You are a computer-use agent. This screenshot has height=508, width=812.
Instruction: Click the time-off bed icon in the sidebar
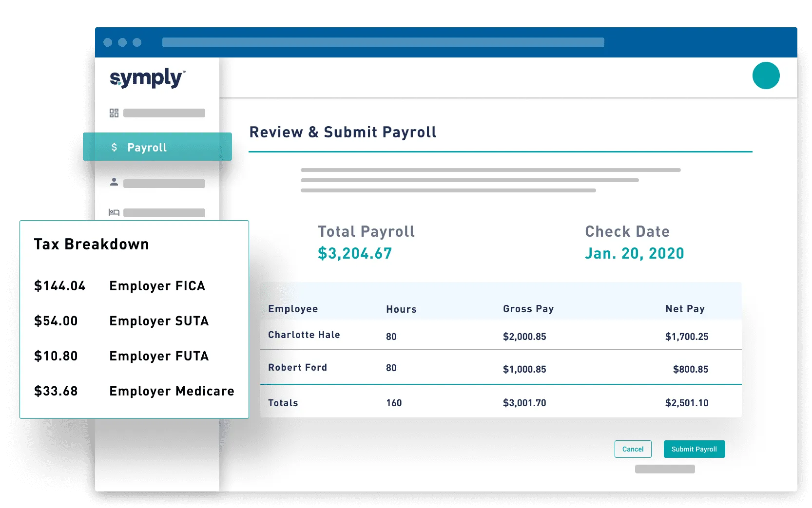coord(114,212)
